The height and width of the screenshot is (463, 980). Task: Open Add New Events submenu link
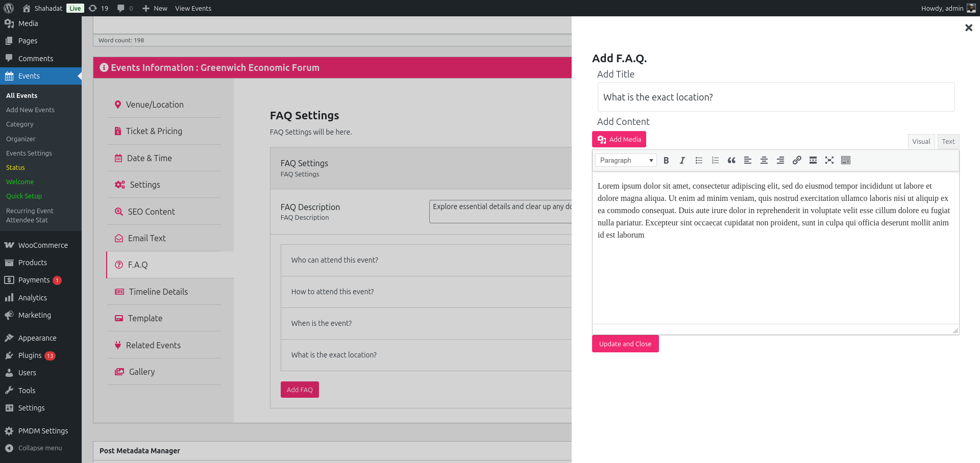coord(30,110)
